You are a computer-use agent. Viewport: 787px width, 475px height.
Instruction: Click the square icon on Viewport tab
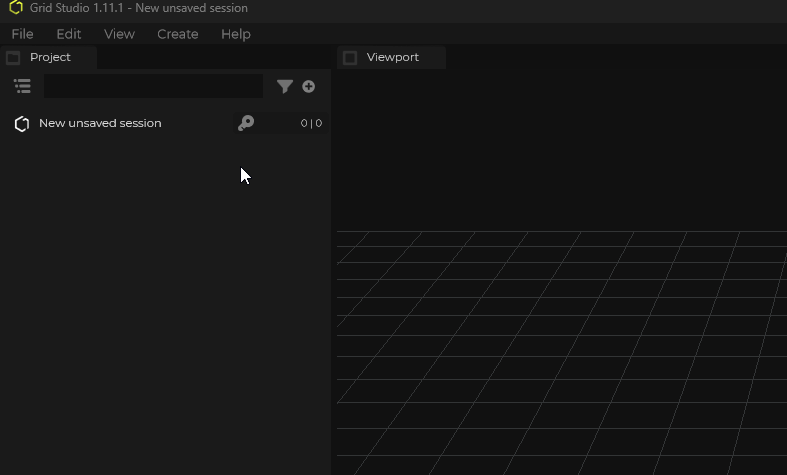click(x=350, y=58)
